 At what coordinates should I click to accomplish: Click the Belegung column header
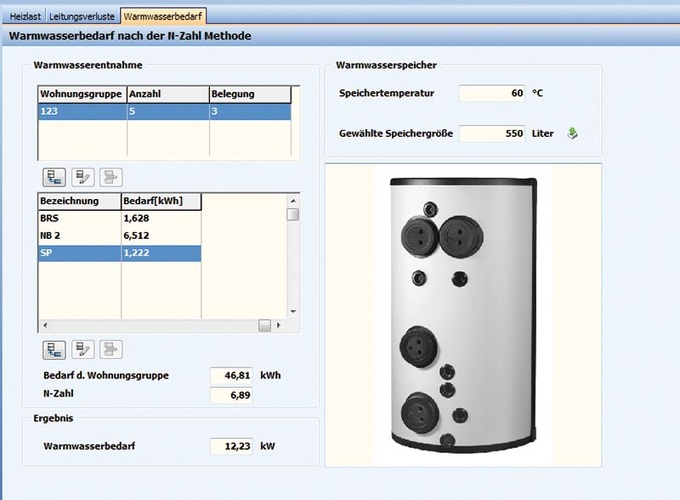(250, 94)
